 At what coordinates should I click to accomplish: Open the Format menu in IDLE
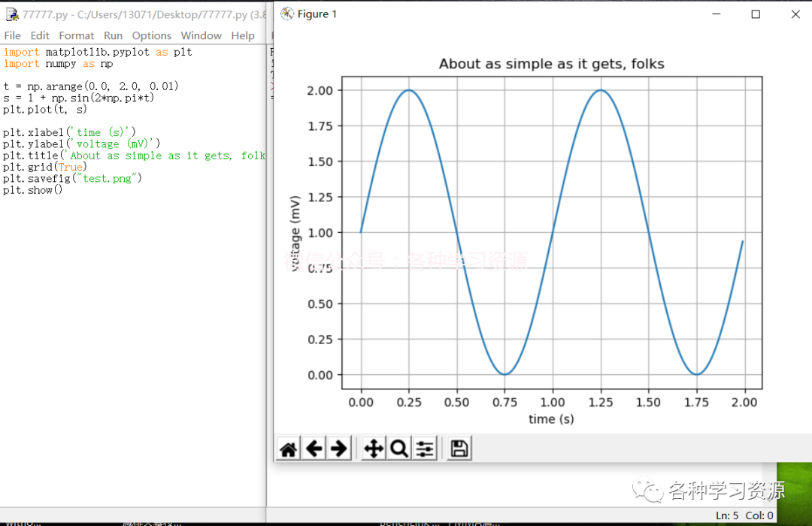coord(77,36)
